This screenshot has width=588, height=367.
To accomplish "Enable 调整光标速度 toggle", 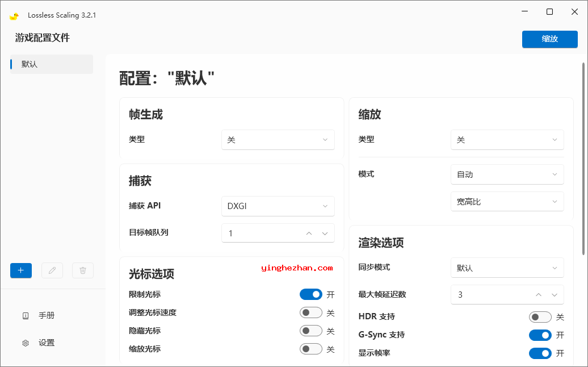I will [x=311, y=312].
